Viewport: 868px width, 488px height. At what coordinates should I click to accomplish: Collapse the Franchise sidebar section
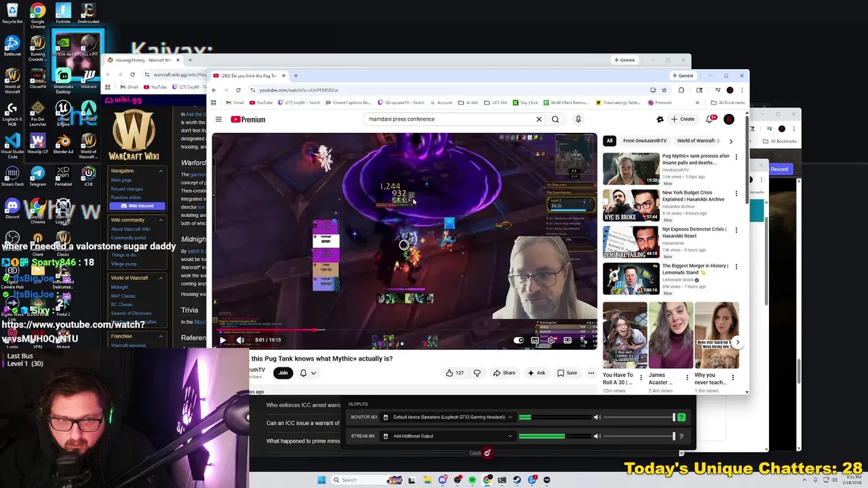click(161, 336)
